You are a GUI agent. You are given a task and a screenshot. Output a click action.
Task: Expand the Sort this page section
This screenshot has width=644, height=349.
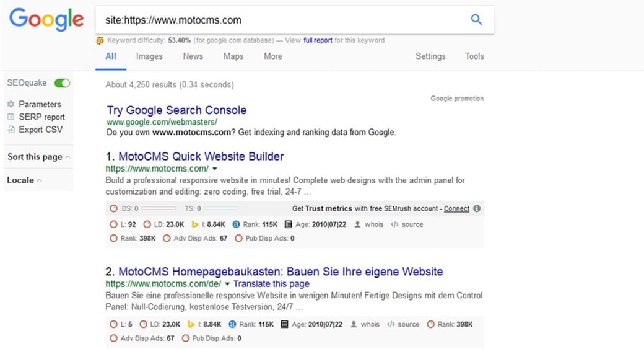pos(38,157)
